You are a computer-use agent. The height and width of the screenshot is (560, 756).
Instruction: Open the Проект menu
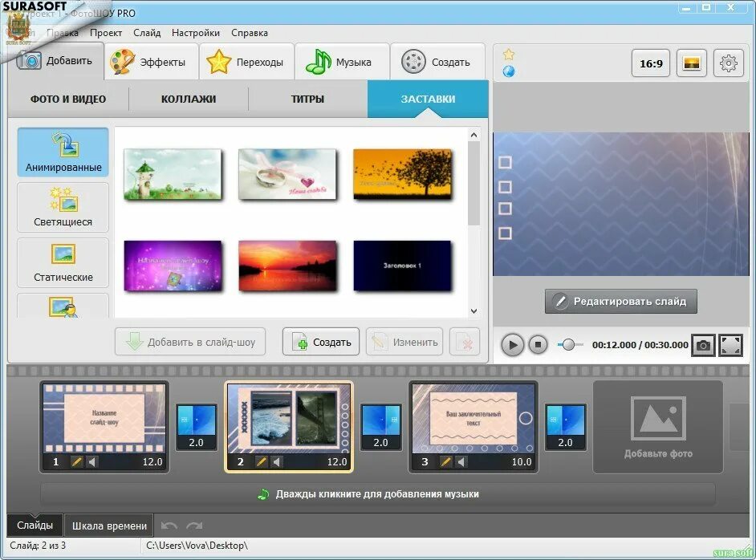click(x=106, y=33)
